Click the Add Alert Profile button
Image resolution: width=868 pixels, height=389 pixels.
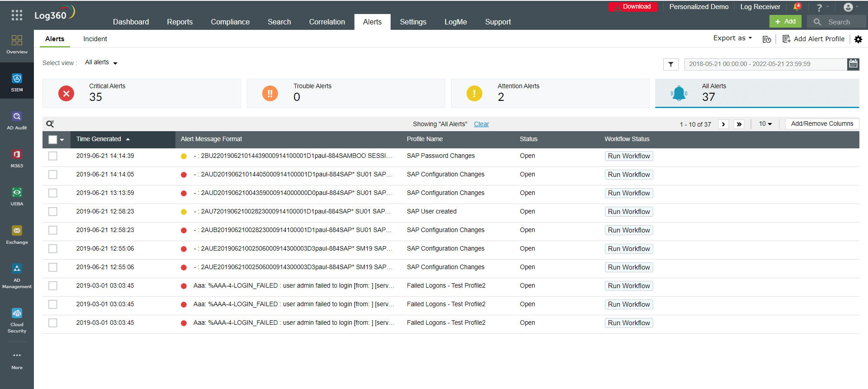tap(814, 39)
